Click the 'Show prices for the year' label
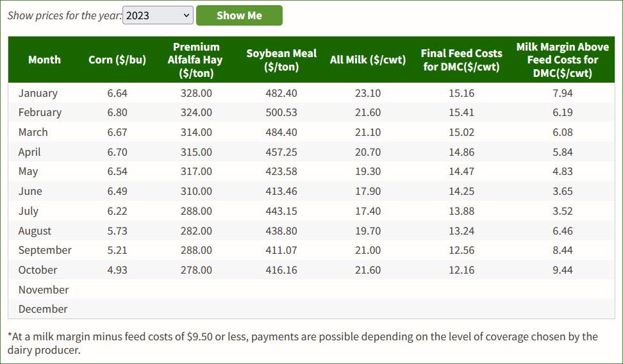Screen dimensions: 623x364 (64, 15)
